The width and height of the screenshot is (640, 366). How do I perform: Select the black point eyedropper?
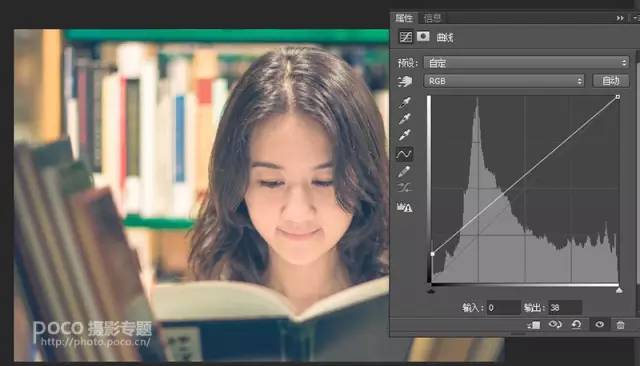click(x=404, y=102)
